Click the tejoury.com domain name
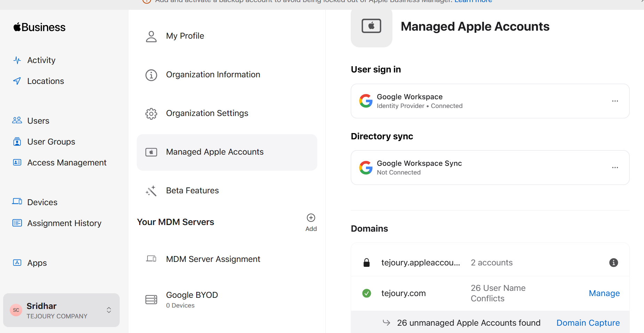This screenshot has height=333, width=644. (x=403, y=293)
